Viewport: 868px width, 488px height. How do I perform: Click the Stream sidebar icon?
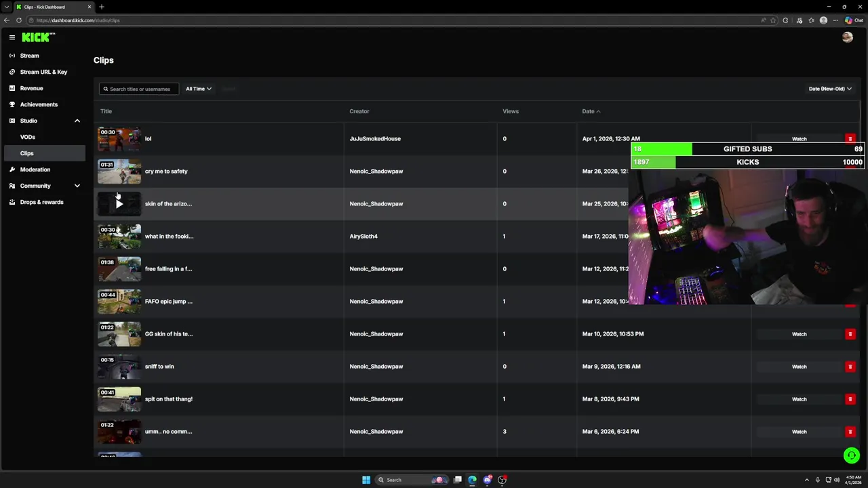coord(12,56)
